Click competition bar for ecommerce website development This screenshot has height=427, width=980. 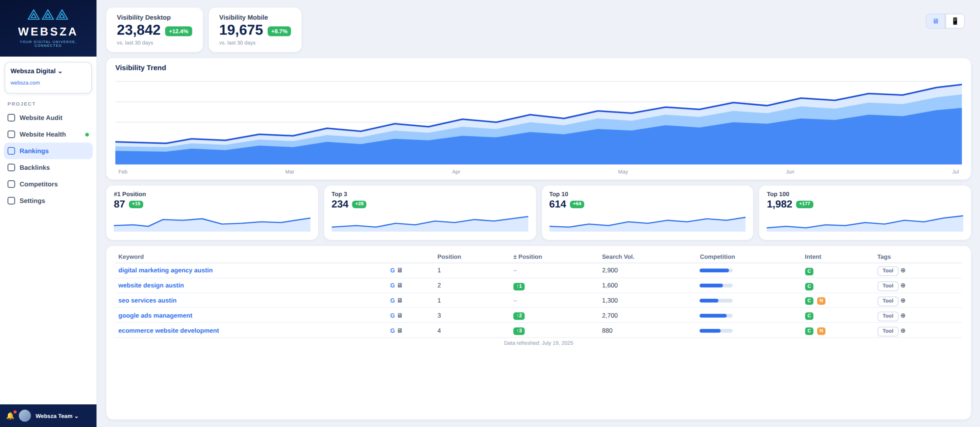[716, 330]
